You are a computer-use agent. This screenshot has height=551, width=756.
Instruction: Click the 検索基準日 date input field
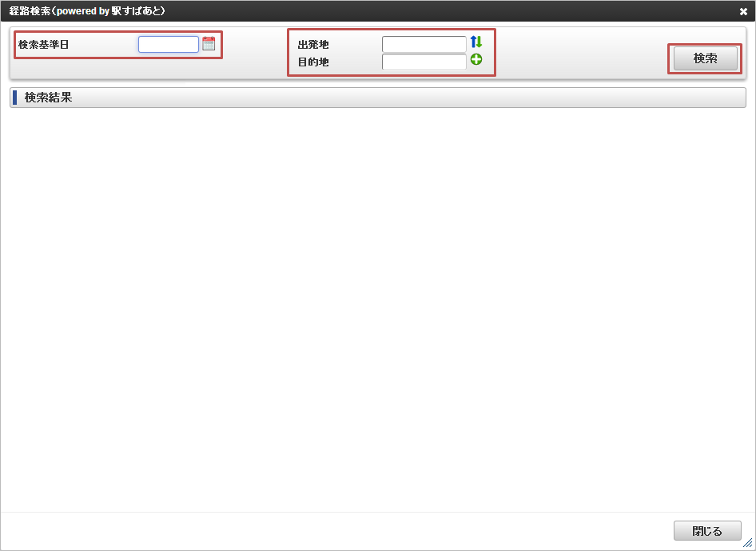(169, 45)
